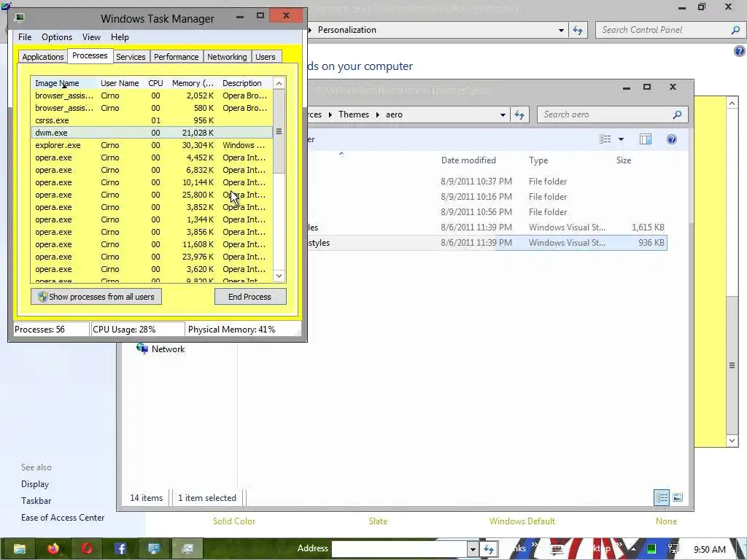Open the Help menu in Task Manager
Viewport: 747px width, 560px height.
tap(120, 37)
